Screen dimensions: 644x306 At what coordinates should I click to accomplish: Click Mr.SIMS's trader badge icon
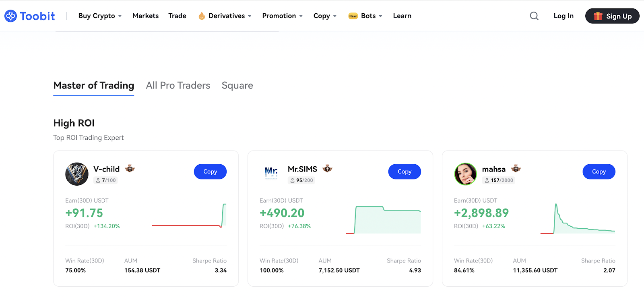[327, 168]
